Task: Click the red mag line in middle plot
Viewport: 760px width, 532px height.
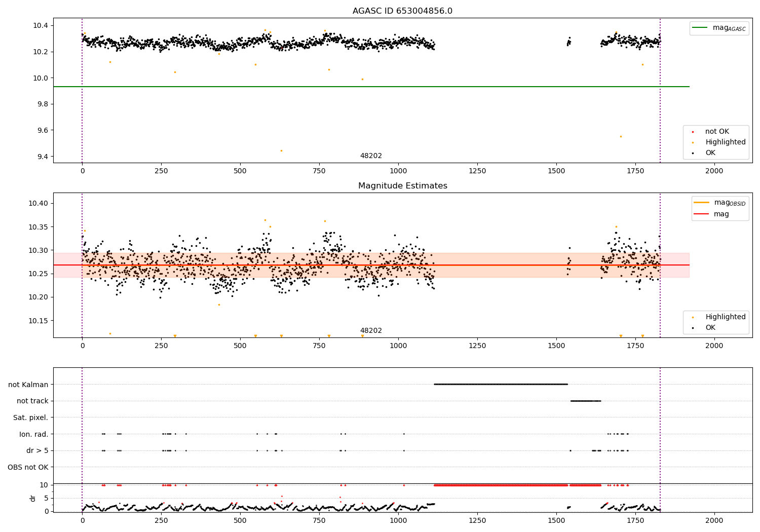Action: pyautogui.click(x=371, y=265)
